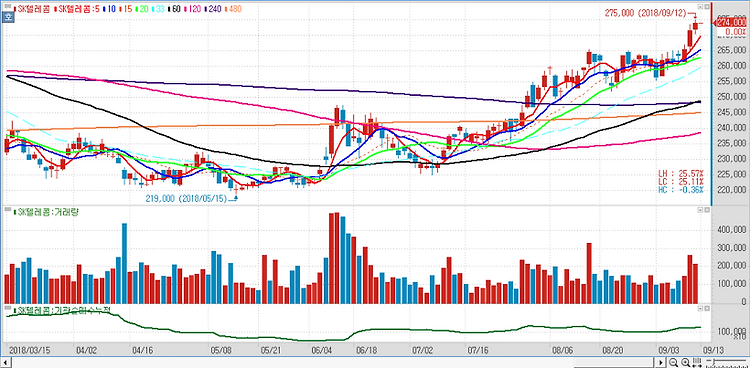
Task: Zoom out the chart with minus magnifier
Action: [673, 362]
